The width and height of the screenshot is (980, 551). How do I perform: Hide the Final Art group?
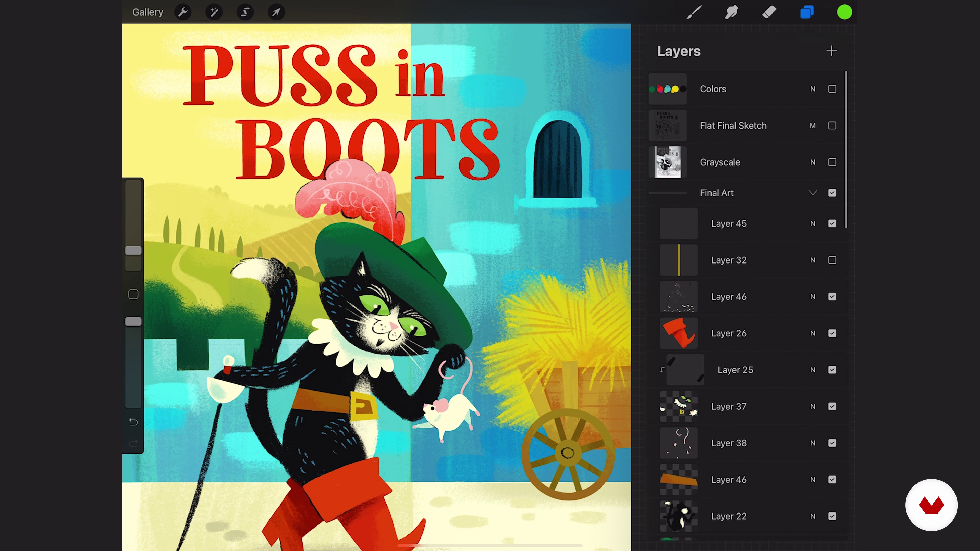point(832,193)
